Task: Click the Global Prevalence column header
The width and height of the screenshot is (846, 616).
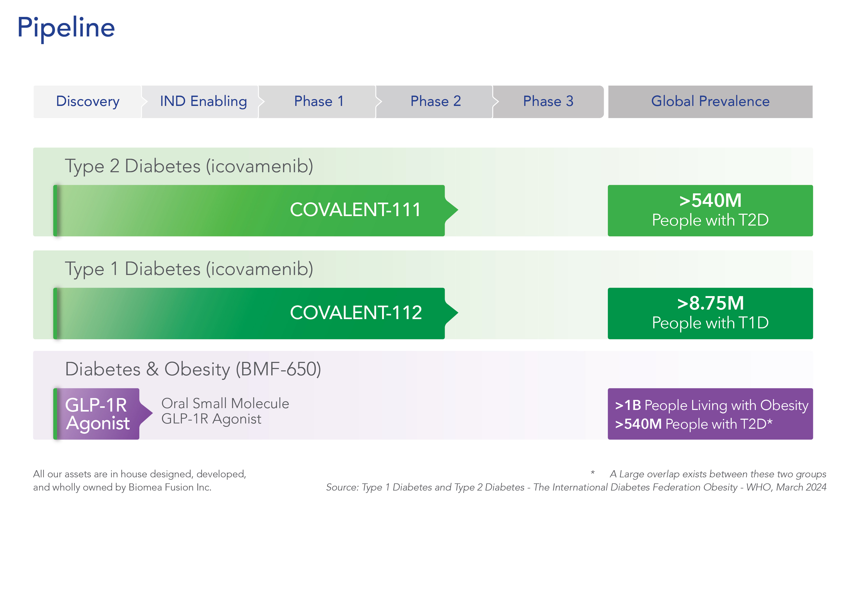Action: [710, 101]
